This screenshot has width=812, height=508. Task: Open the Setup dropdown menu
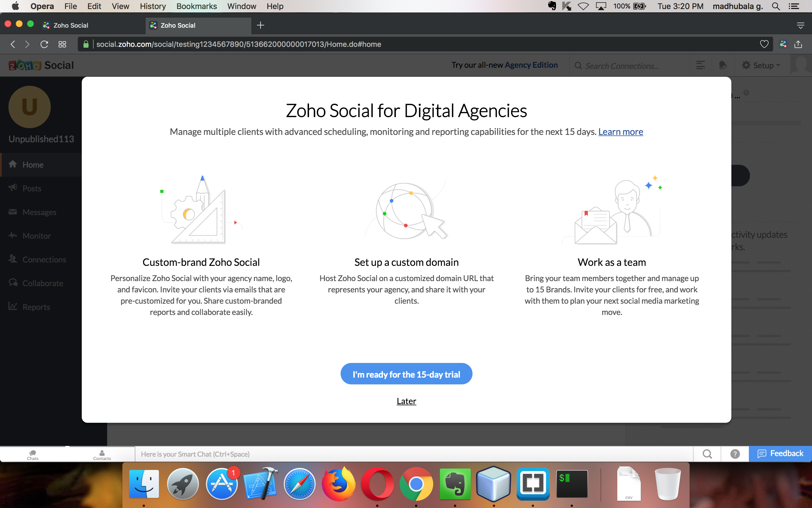760,65
